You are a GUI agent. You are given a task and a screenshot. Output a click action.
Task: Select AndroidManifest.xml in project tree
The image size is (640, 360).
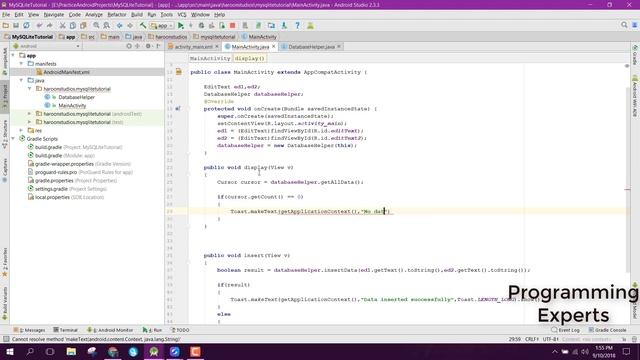[67, 72]
